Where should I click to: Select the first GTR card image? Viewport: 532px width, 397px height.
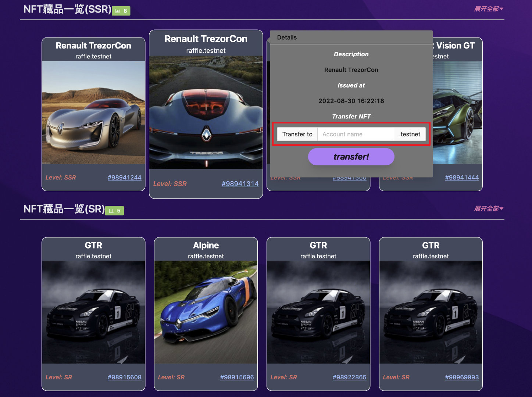93,312
